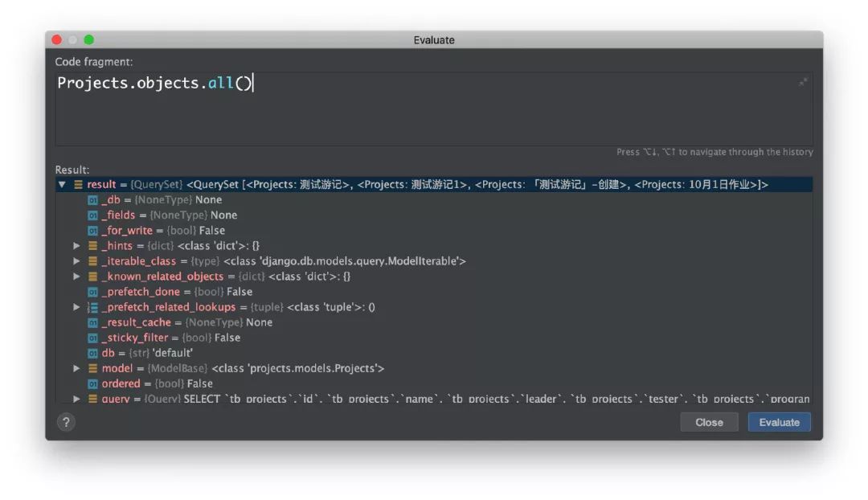
Task: Expand the model node
Action: (77, 368)
